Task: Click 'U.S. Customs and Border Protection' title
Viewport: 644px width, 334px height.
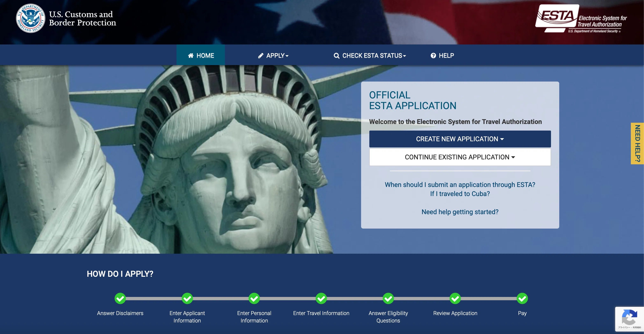Action: click(83, 18)
